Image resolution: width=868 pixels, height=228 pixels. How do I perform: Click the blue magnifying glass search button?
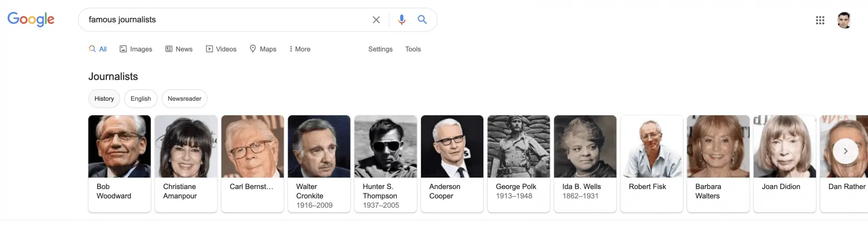pyautogui.click(x=422, y=20)
